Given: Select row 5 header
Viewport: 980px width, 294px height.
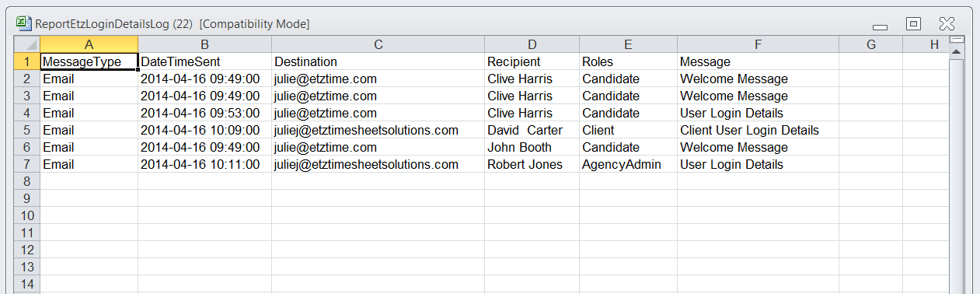Looking at the screenshot, I should click(28, 130).
